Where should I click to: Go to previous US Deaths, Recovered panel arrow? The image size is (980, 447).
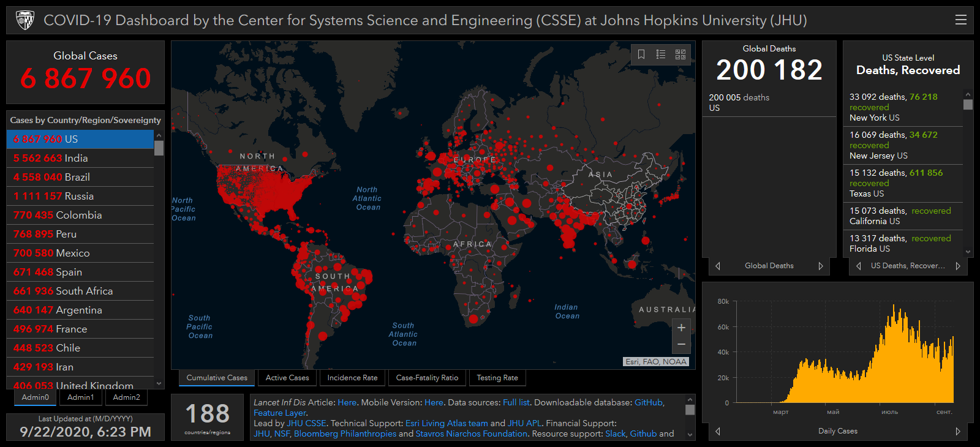(x=859, y=266)
